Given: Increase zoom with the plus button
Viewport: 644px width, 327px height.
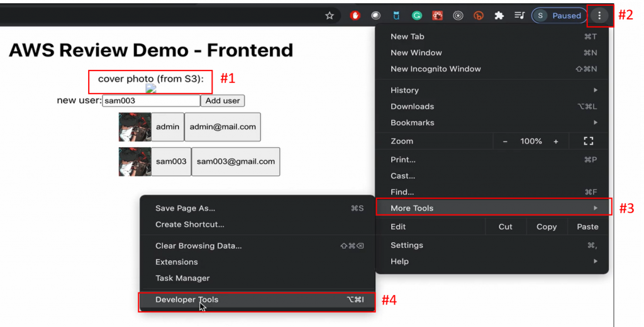Looking at the screenshot, I should click(556, 141).
